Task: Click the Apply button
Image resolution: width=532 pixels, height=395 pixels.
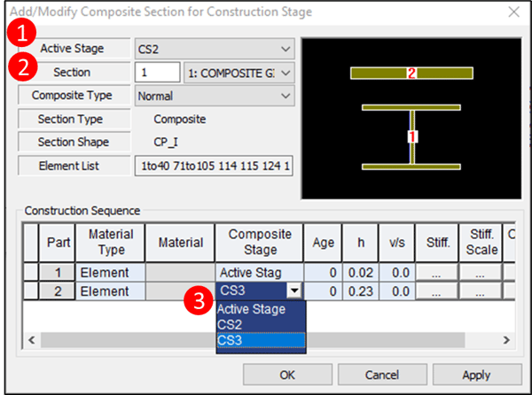Action: [477, 375]
